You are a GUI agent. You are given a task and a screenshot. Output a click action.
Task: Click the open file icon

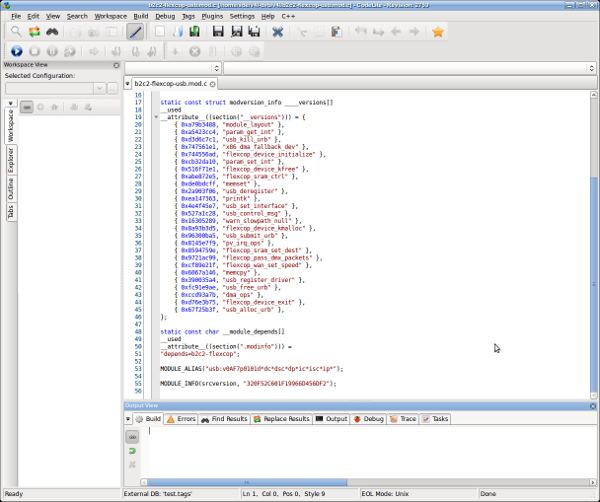point(178,32)
